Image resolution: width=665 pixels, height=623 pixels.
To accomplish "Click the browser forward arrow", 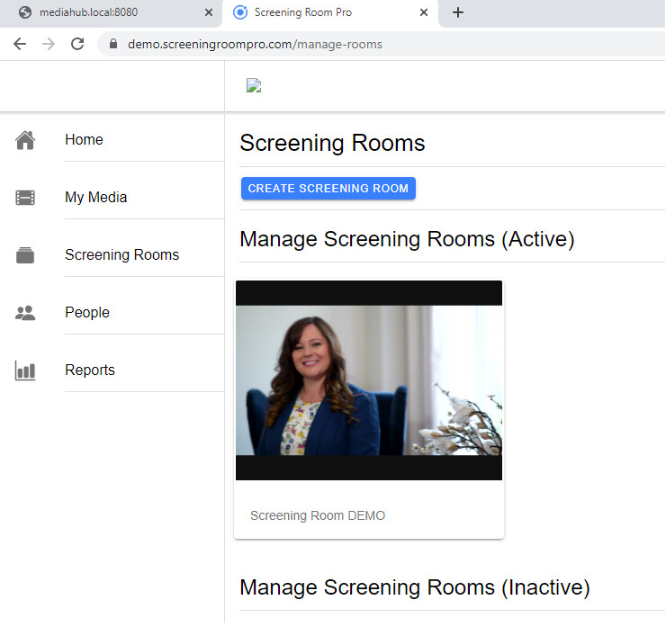I will coord(49,44).
